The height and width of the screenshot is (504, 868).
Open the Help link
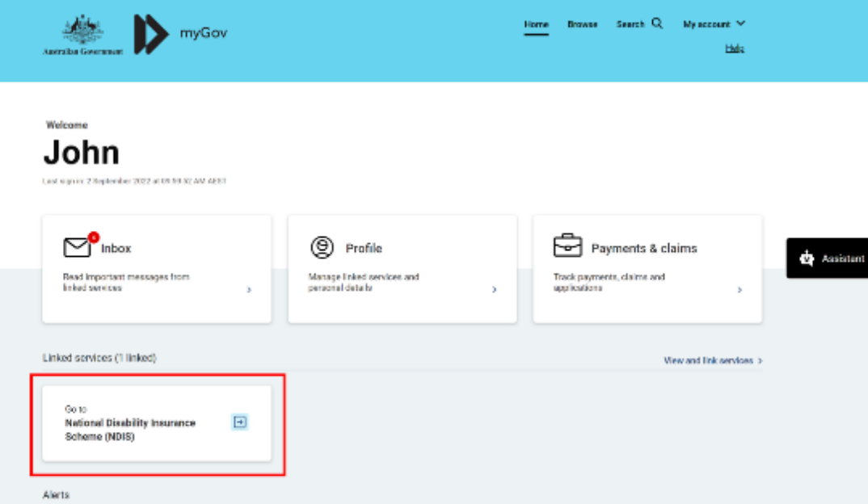(736, 48)
